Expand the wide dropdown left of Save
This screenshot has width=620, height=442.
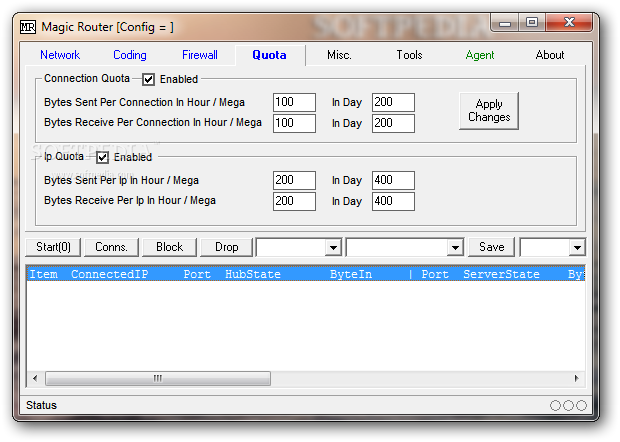[x=455, y=248]
